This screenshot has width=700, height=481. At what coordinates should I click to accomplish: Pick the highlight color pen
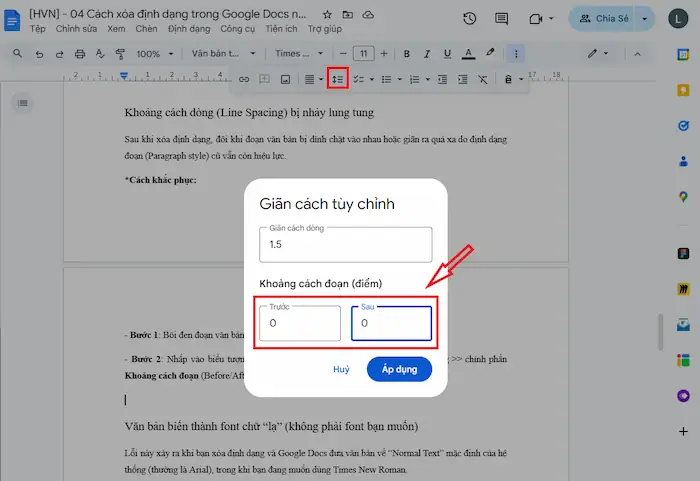point(489,53)
